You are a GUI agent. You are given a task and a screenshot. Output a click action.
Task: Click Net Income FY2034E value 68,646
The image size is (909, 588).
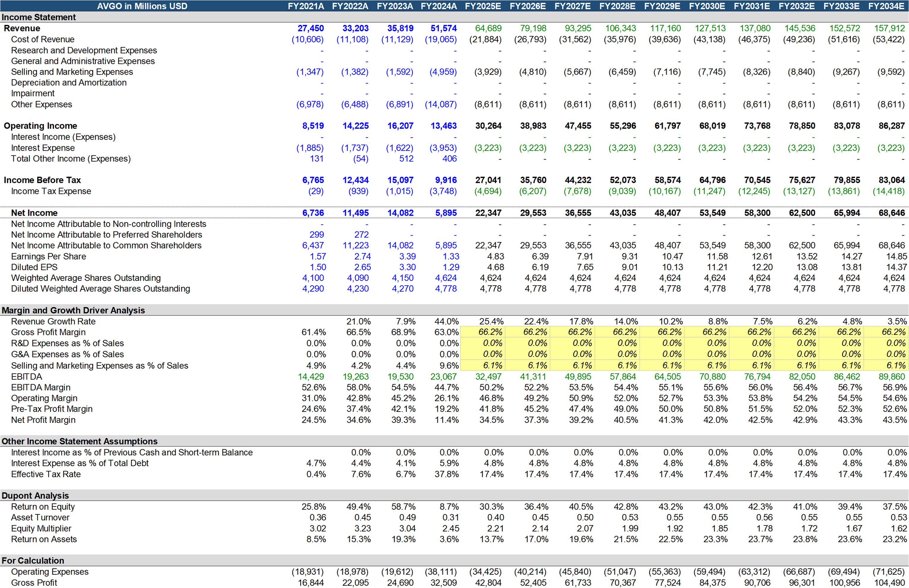(891, 213)
